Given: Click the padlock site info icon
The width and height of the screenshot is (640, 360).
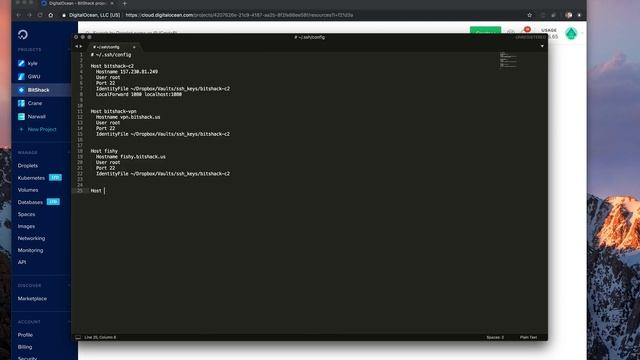Looking at the screenshot, I should [64, 15].
